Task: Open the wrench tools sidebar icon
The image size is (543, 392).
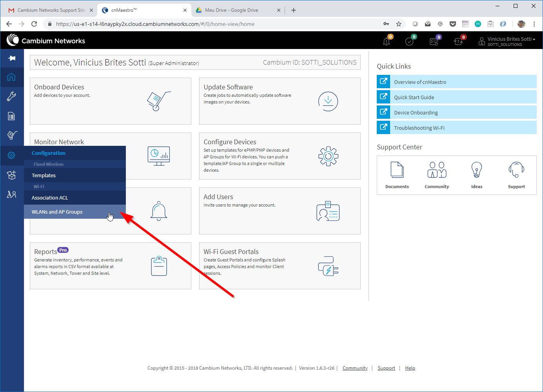Action: point(11,96)
